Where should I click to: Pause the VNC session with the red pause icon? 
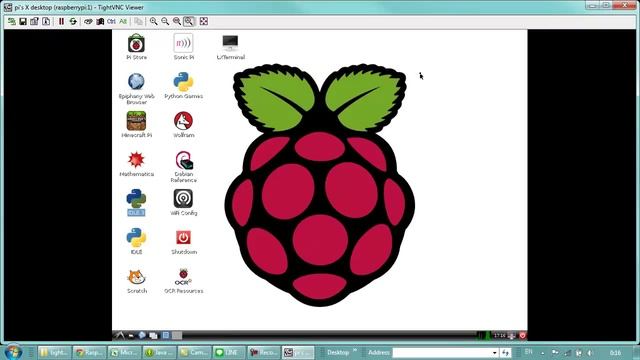(x=61, y=21)
